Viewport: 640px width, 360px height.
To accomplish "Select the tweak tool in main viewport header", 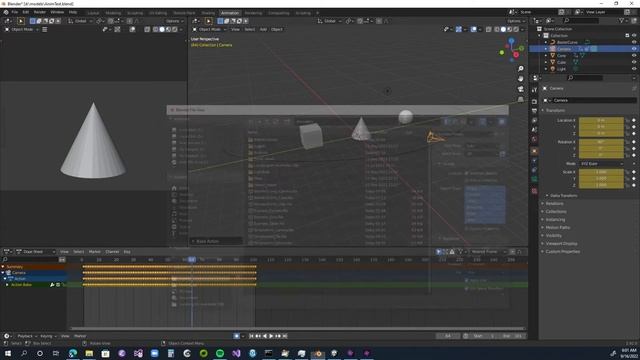I will coord(209,21).
